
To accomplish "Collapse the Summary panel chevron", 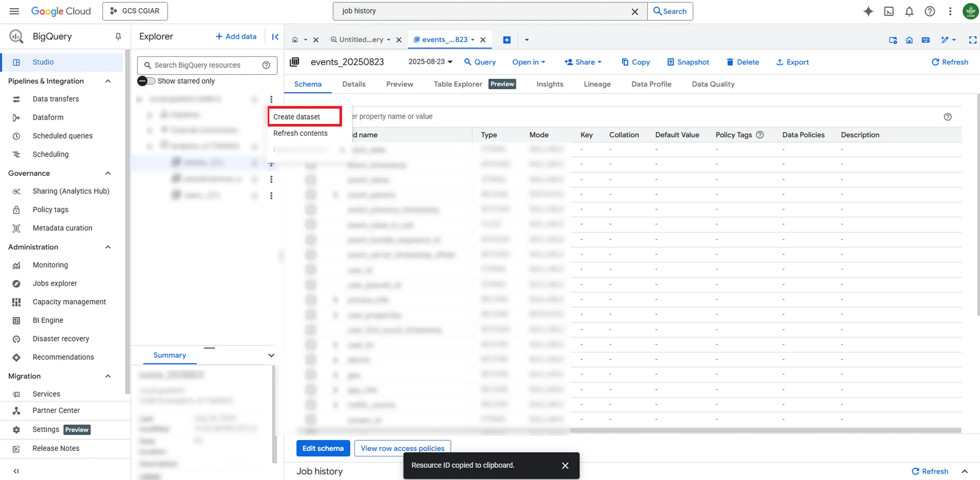I will (x=271, y=355).
